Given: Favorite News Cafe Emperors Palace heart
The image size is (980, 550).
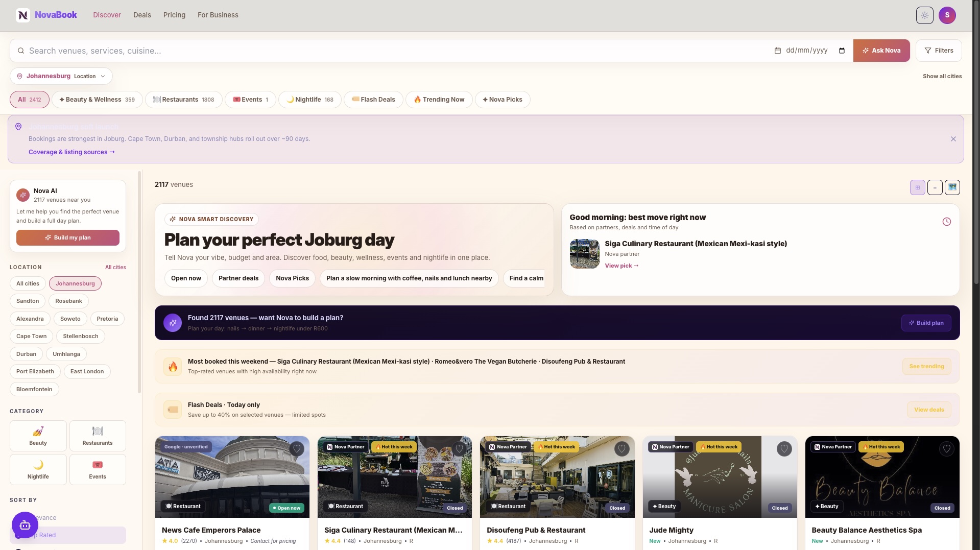Looking at the screenshot, I should (297, 449).
